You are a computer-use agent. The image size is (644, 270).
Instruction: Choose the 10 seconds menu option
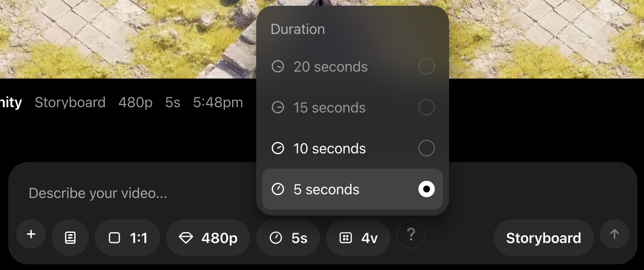click(329, 148)
